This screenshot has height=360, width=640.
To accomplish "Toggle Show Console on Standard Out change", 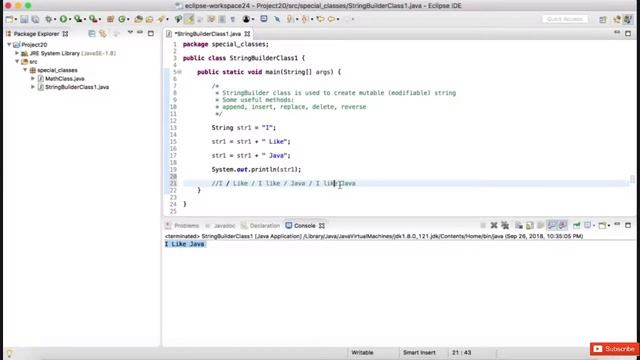I will [551, 225].
